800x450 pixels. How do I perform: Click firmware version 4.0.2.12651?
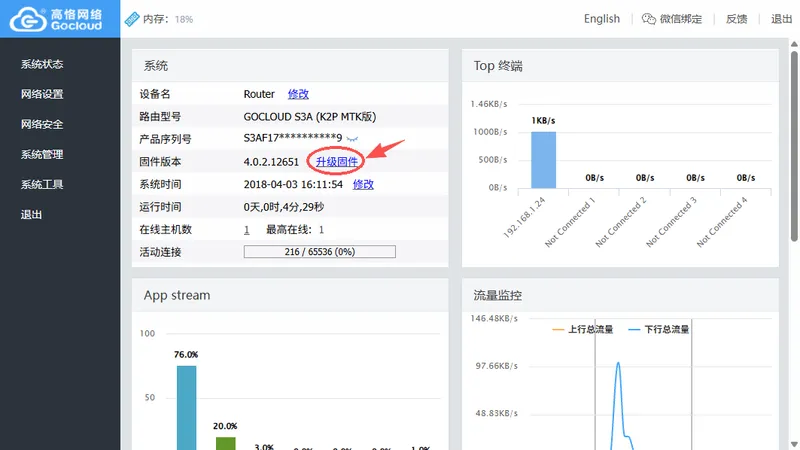pos(271,162)
